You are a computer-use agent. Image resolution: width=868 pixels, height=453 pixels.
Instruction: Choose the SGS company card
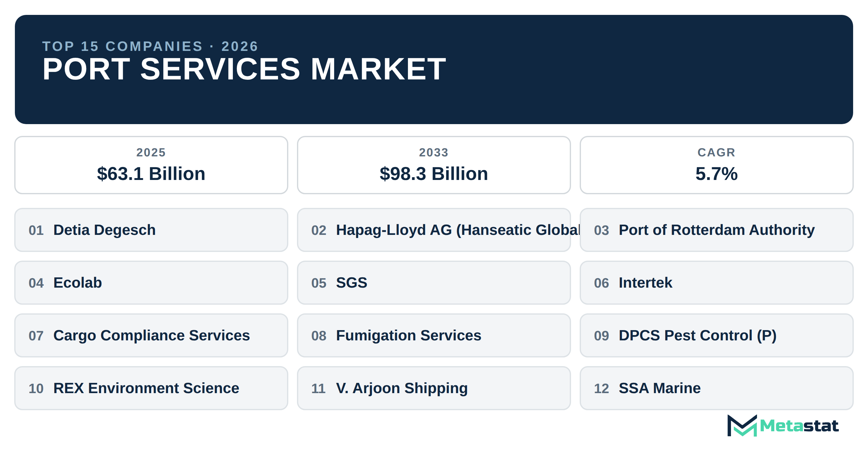coord(434,282)
